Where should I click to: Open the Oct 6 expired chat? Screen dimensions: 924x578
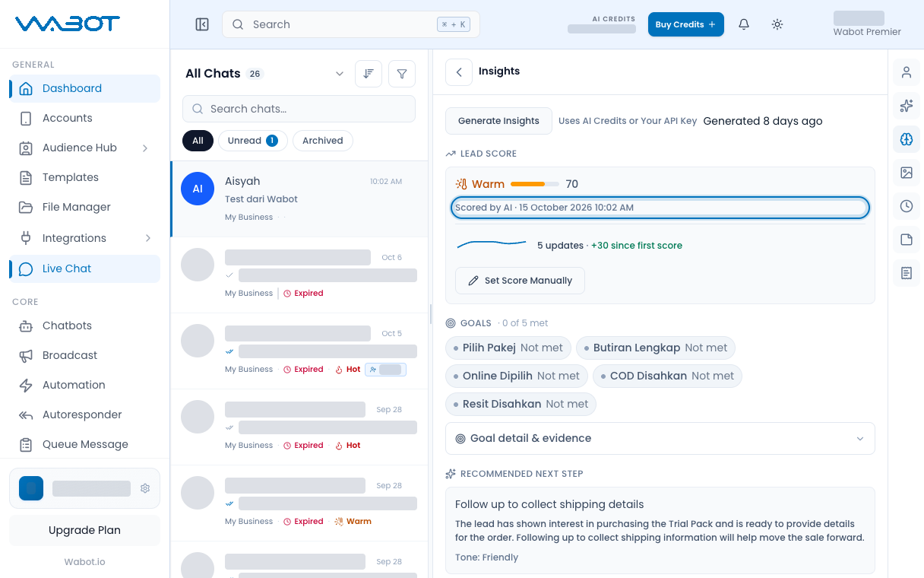pyautogui.click(x=301, y=275)
